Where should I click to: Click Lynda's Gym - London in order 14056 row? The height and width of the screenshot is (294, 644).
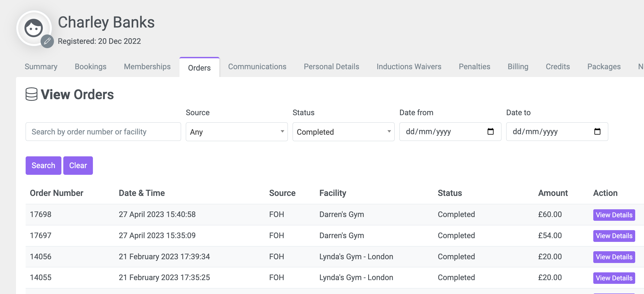tap(356, 257)
